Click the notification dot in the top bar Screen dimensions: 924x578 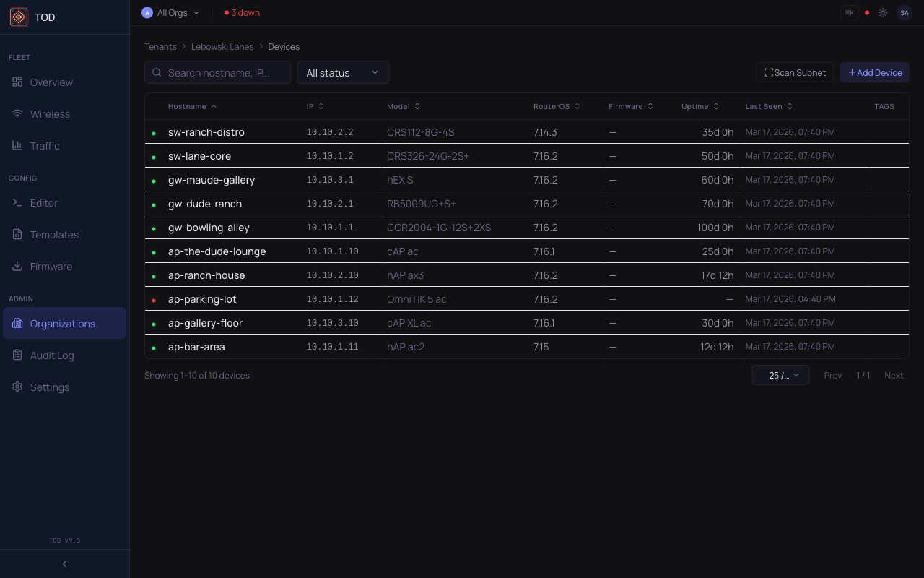click(x=866, y=12)
